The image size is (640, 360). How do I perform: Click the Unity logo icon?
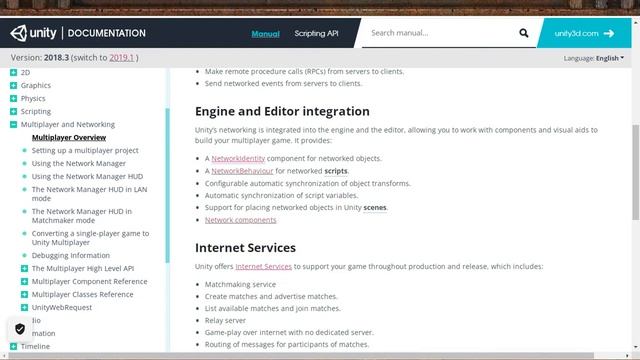pos(19,33)
